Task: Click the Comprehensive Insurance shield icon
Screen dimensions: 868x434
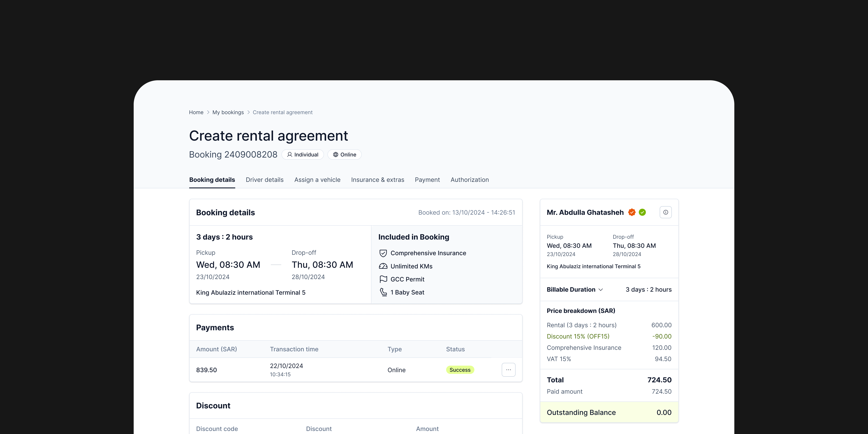Action: tap(383, 253)
